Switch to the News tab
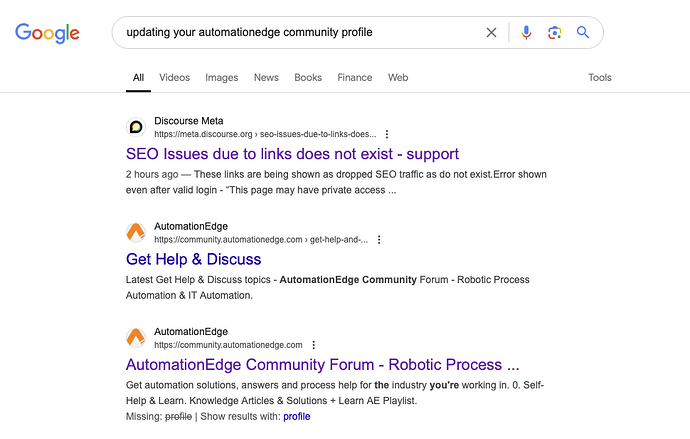Screen dimensions: 690x439 (x=266, y=77)
